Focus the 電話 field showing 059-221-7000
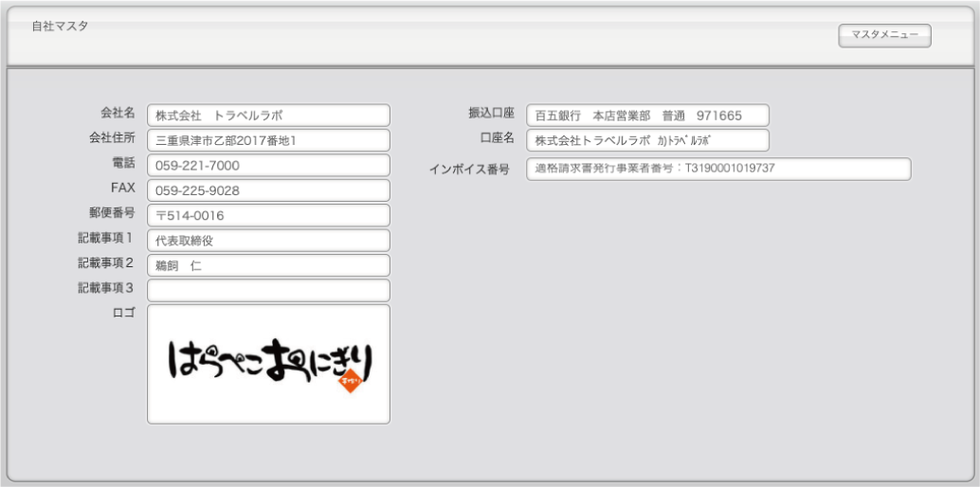This screenshot has height=487, width=980. 268,166
